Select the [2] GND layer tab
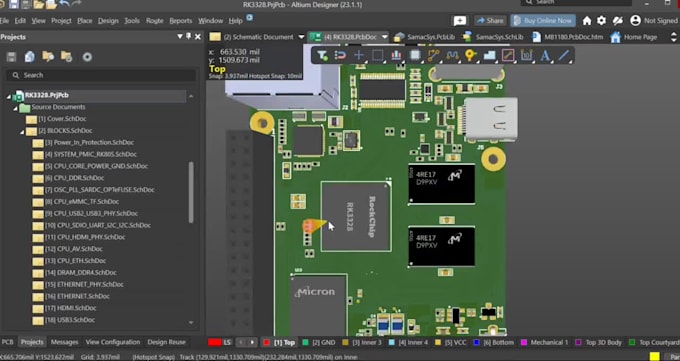Screen dimensions: 680x361 coord(319,342)
